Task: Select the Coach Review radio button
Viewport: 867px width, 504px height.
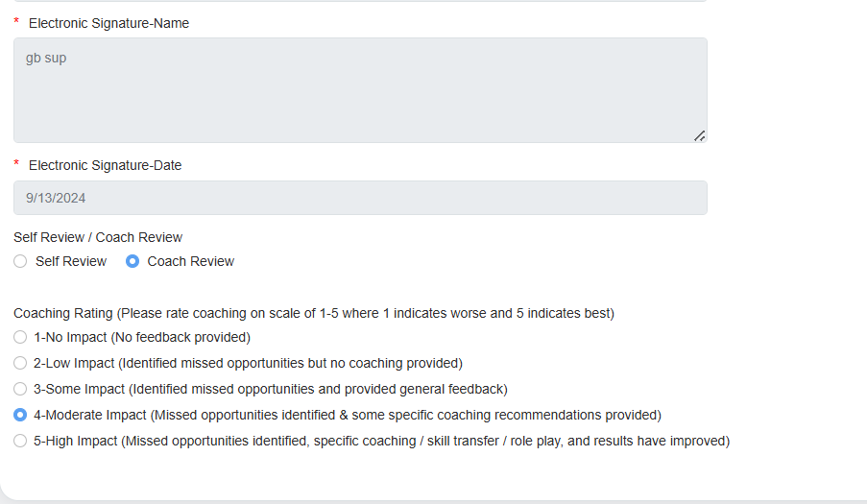Action: click(x=132, y=261)
